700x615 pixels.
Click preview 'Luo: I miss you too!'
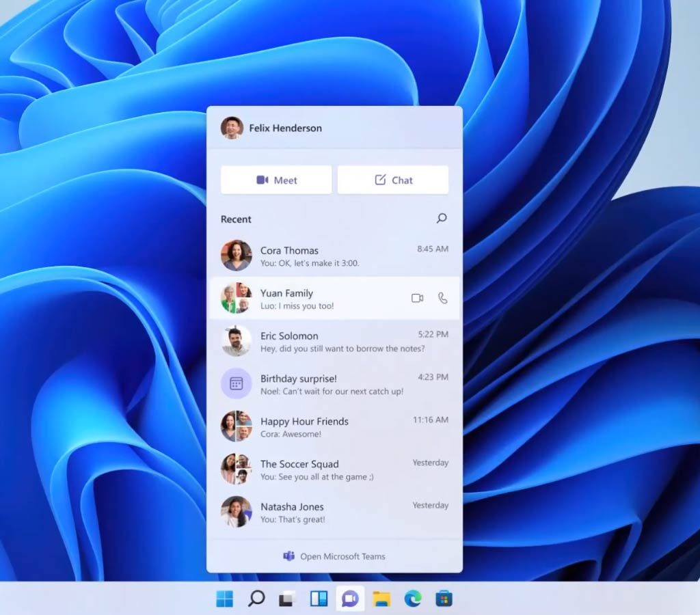point(297,306)
